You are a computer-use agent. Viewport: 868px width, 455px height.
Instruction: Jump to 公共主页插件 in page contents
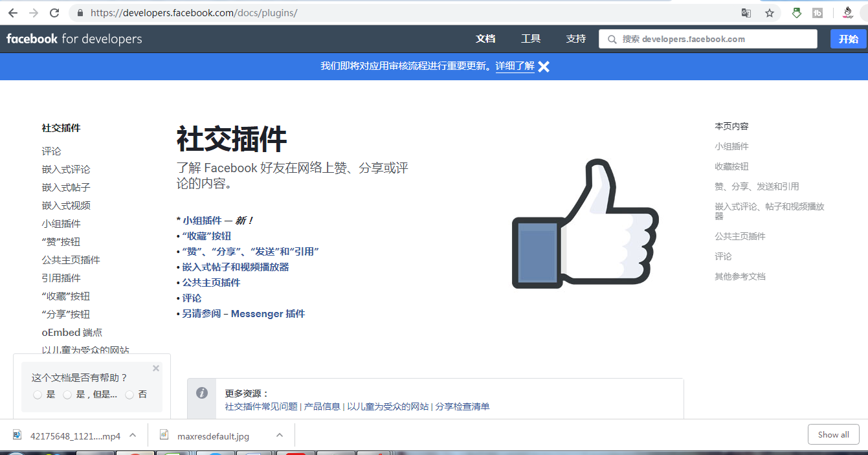coord(740,236)
